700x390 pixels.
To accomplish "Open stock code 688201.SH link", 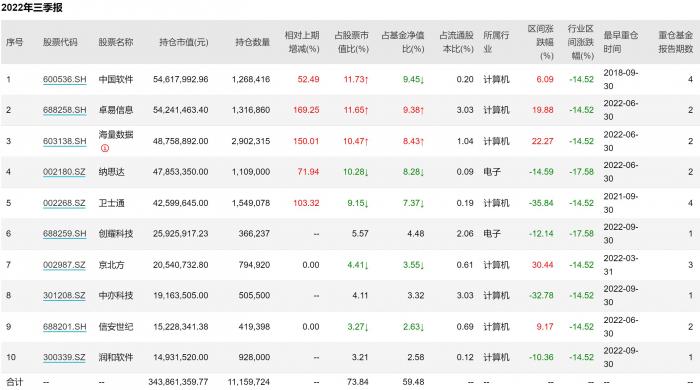I will [64, 327].
